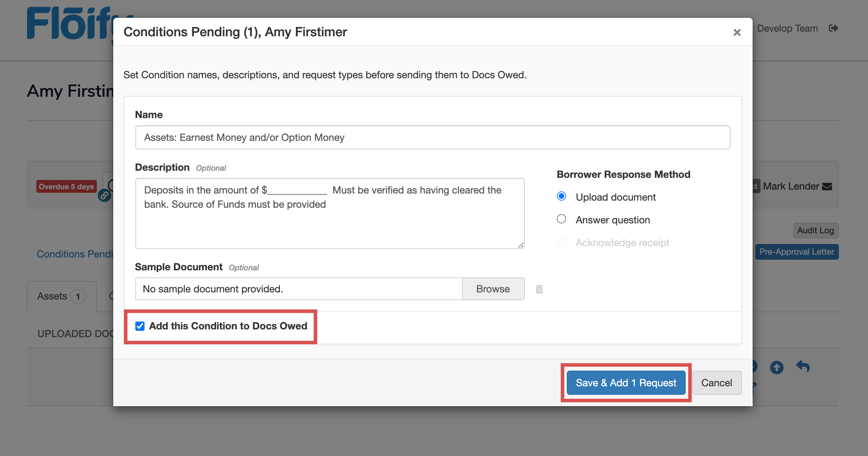868x456 pixels.
Task: Click the logout icon next to Develop Team
Action: coord(833,28)
